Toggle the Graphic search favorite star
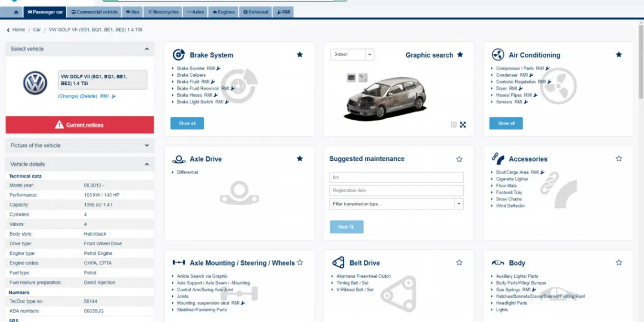The width and height of the screenshot is (644, 322). pos(460,55)
